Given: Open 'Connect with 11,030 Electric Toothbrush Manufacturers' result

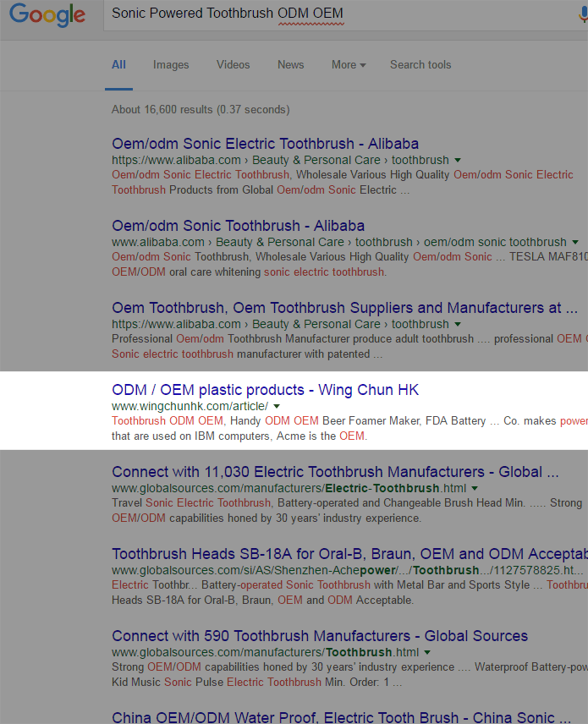Looking at the screenshot, I should tap(335, 472).
